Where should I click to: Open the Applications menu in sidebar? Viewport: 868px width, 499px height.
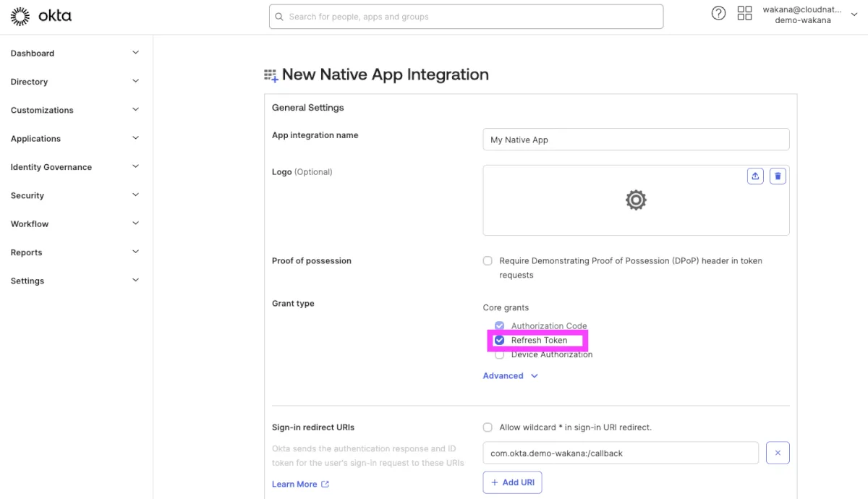tap(75, 139)
